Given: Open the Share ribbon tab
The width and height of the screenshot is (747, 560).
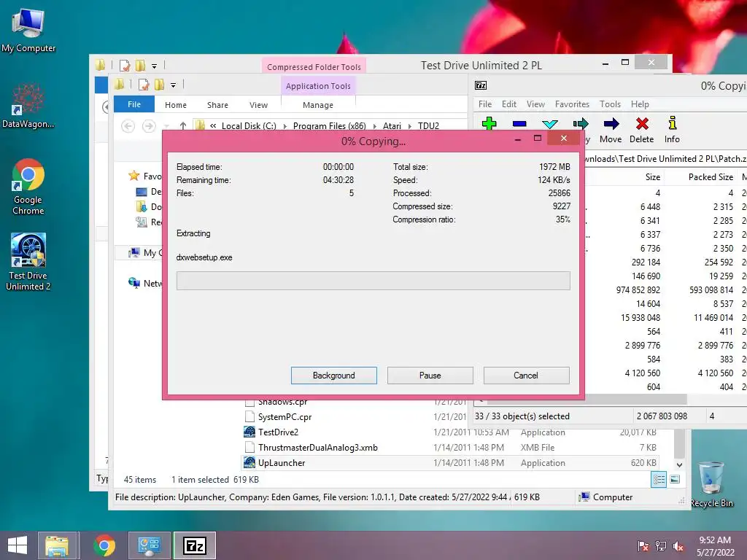Looking at the screenshot, I should [x=217, y=105].
